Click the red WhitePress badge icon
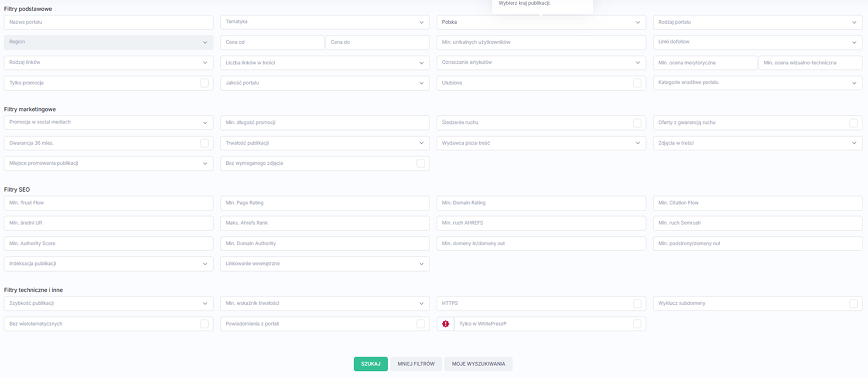Viewport: 868px width, 378px height. [446, 324]
